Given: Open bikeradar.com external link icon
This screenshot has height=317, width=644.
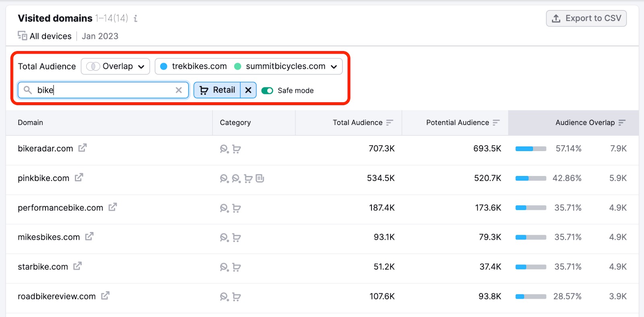Looking at the screenshot, I should pos(83,148).
